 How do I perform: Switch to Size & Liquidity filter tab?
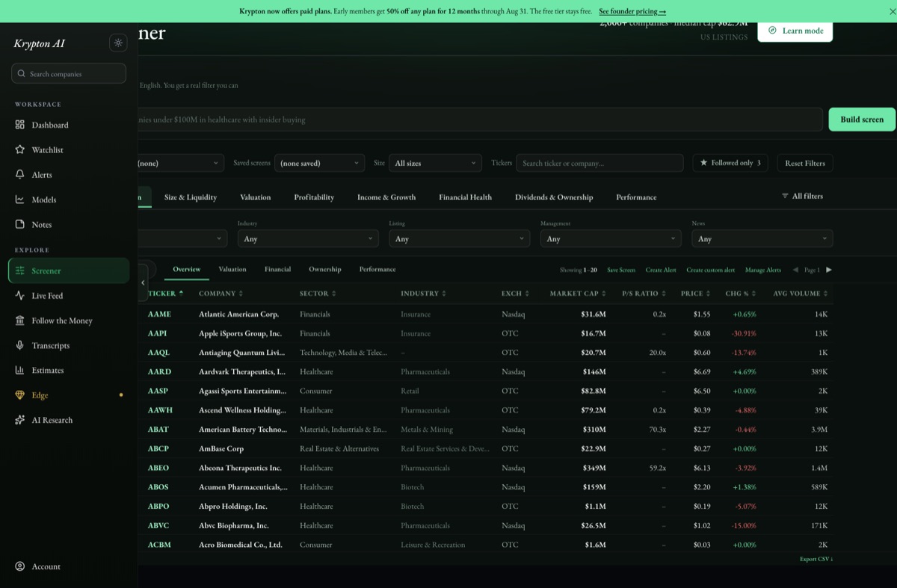[x=191, y=197]
